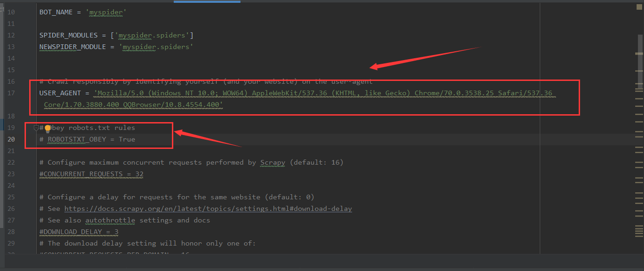The image size is (644, 271).
Task: Click line number 17 in the gutter
Action: pos(11,92)
